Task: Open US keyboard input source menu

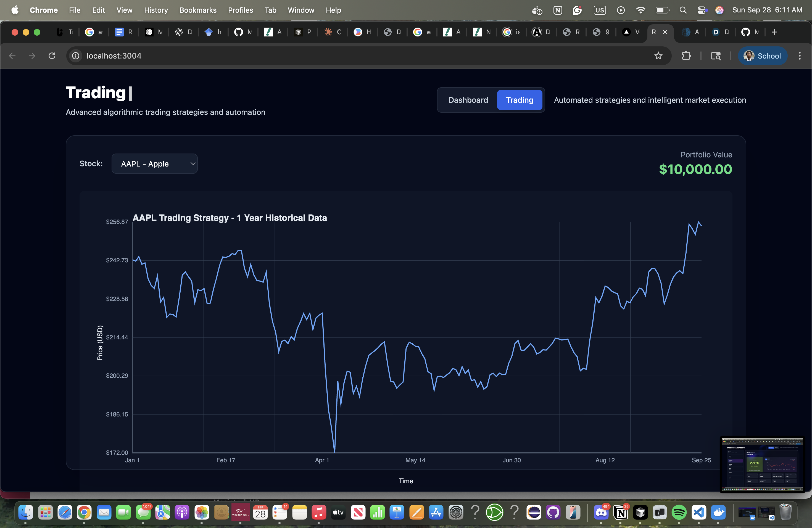Action: click(599, 10)
